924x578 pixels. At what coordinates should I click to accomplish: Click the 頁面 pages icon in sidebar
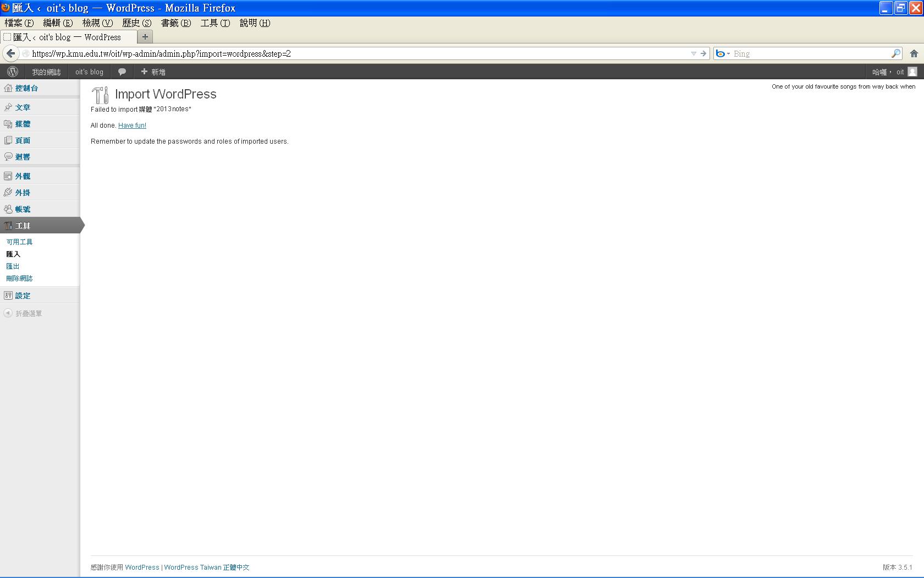8,140
